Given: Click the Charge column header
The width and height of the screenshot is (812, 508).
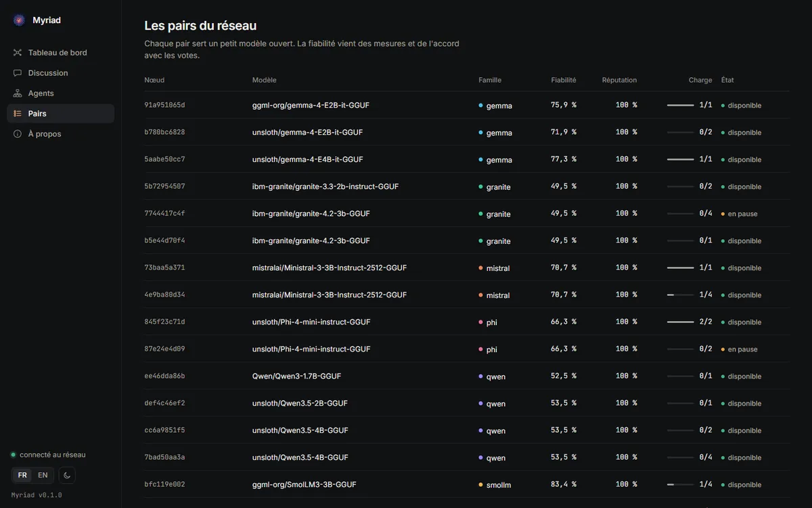Looking at the screenshot, I should [700, 80].
